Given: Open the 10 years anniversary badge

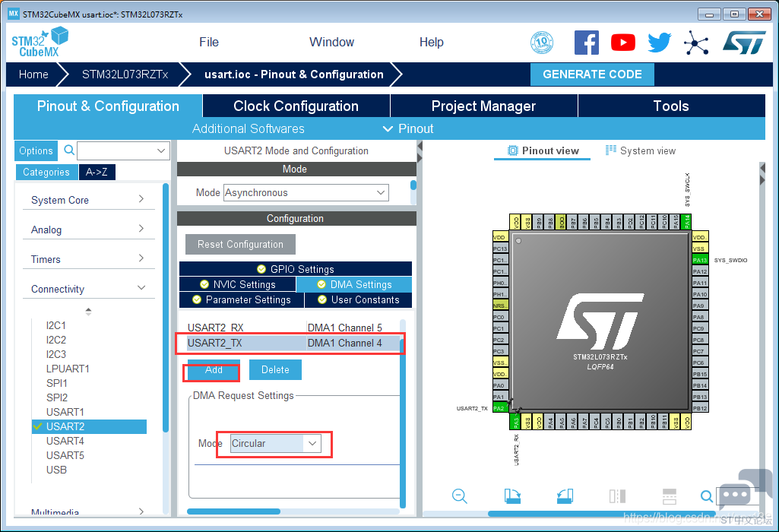Looking at the screenshot, I should [542, 43].
